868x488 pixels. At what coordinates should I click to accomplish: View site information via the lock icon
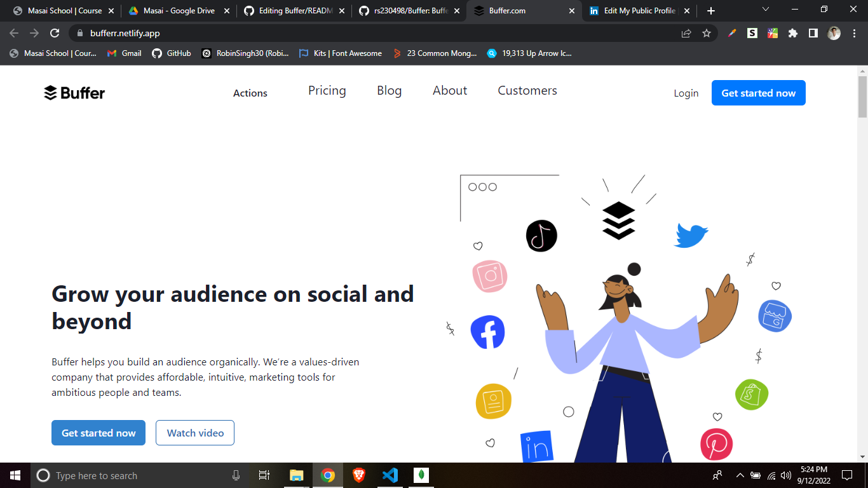80,33
